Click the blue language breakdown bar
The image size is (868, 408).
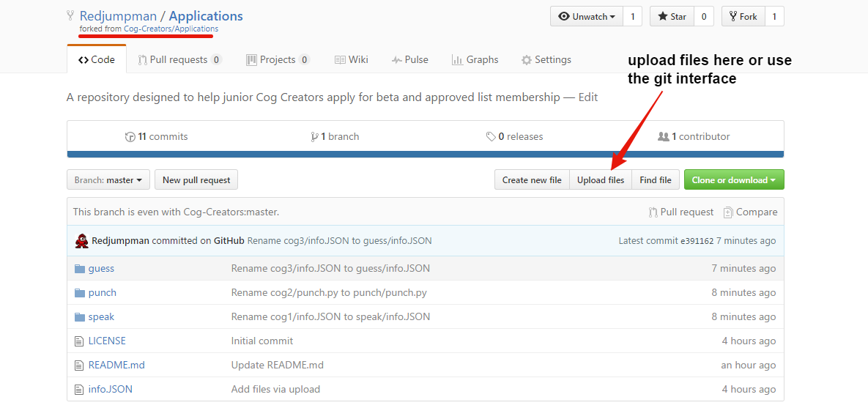(x=425, y=155)
